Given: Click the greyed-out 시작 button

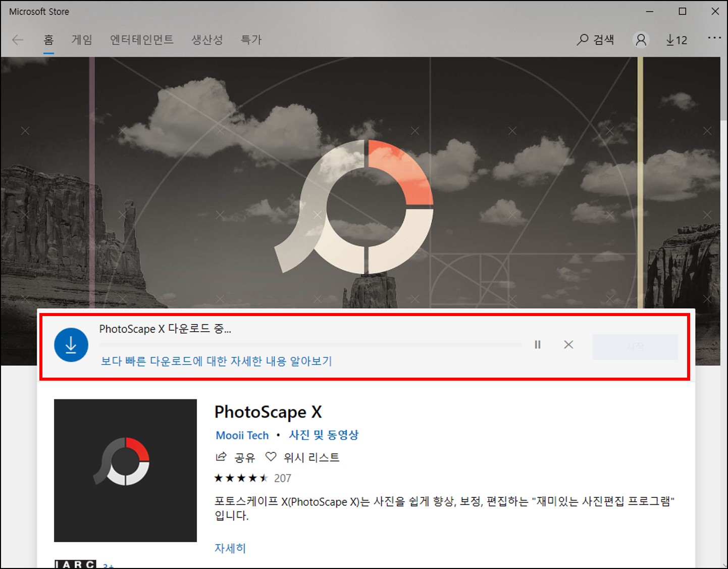Looking at the screenshot, I should click(x=635, y=346).
